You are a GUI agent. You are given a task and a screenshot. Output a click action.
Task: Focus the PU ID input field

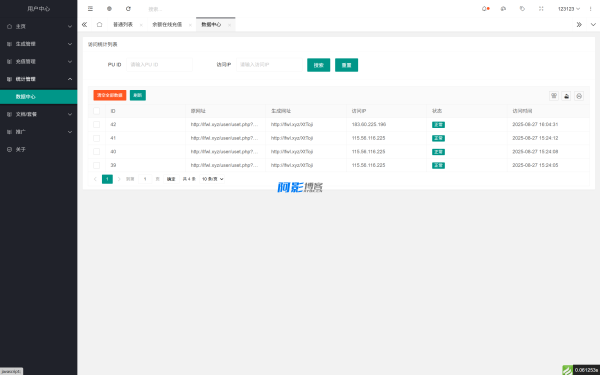159,65
